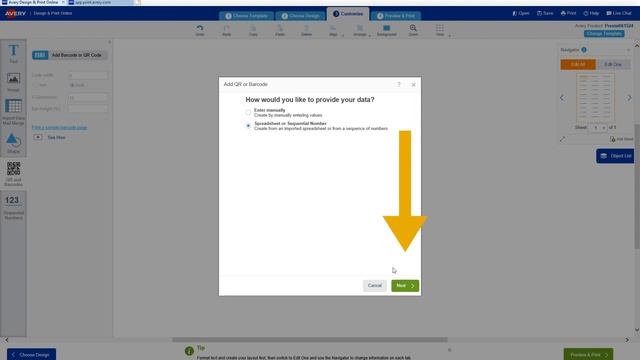Click the bottom Preview & Print button

(x=588, y=354)
